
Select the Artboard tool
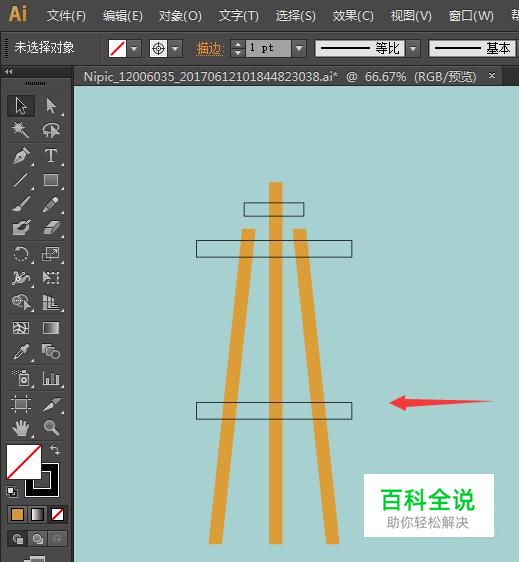[21, 404]
